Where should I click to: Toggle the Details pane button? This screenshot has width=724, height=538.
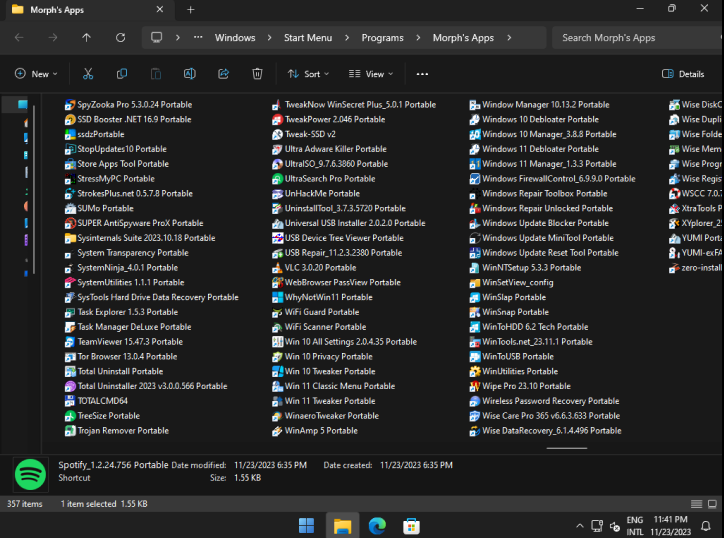point(683,74)
